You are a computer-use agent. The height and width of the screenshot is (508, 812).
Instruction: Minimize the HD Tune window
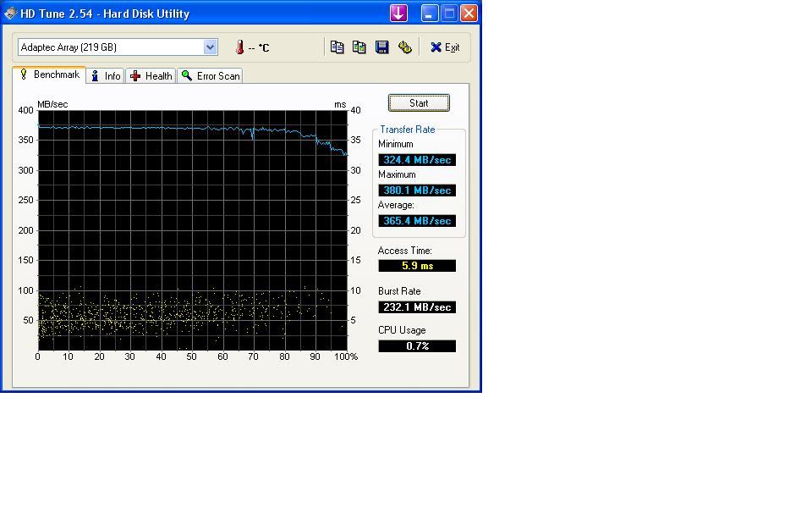point(430,13)
